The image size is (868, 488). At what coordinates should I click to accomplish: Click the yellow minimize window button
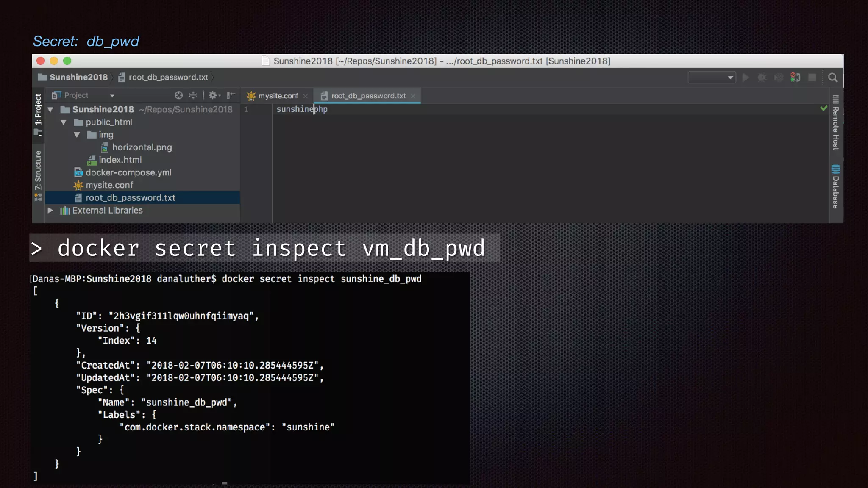click(54, 61)
